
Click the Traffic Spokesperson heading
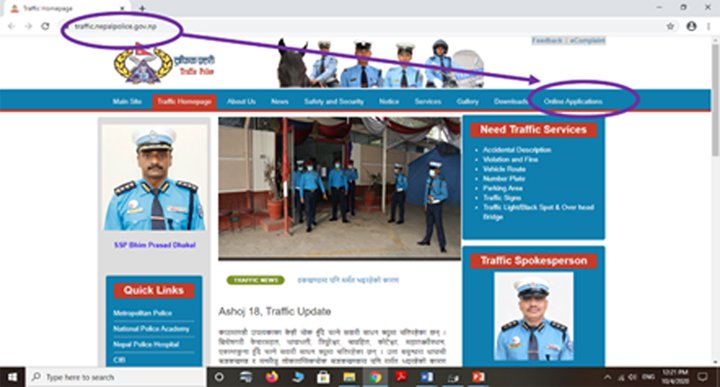click(x=534, y=261)
